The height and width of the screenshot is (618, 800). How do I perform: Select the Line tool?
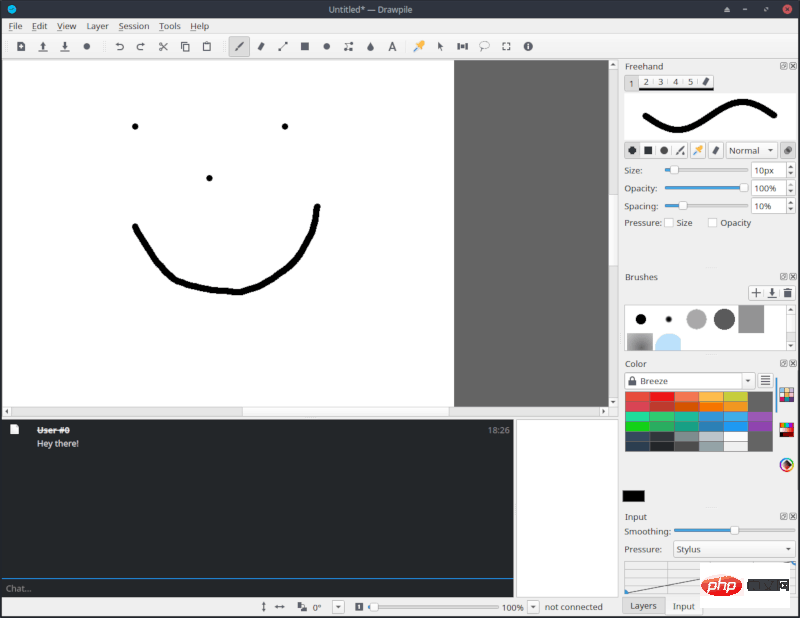click(282, 46)
